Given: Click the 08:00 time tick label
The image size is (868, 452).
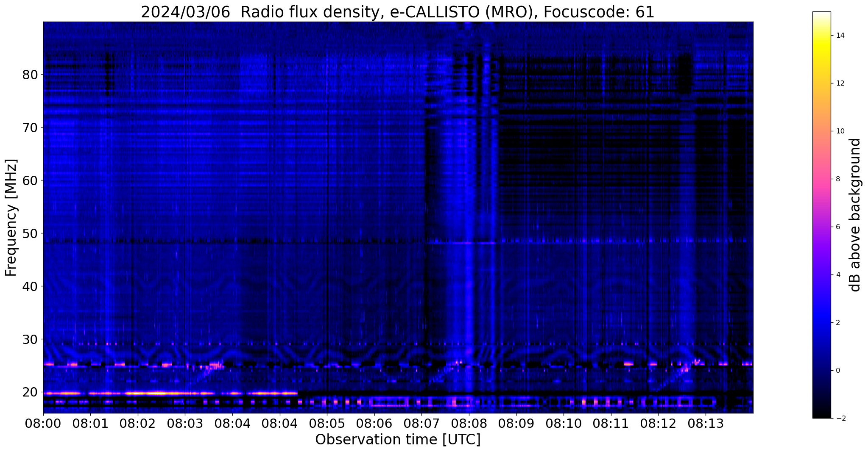Looking at the screenshot, I should tap(43, 424).
